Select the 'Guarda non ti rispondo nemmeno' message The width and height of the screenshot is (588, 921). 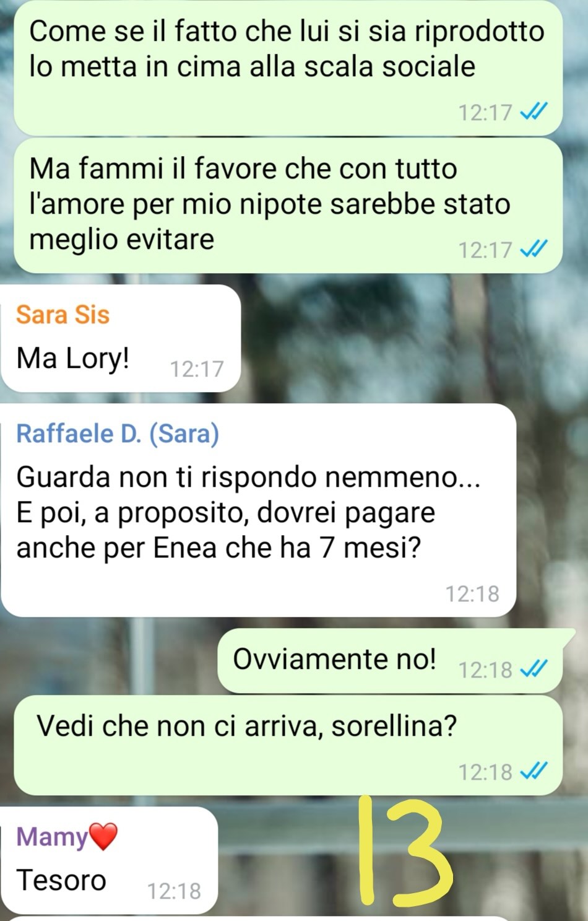[259, 510]
